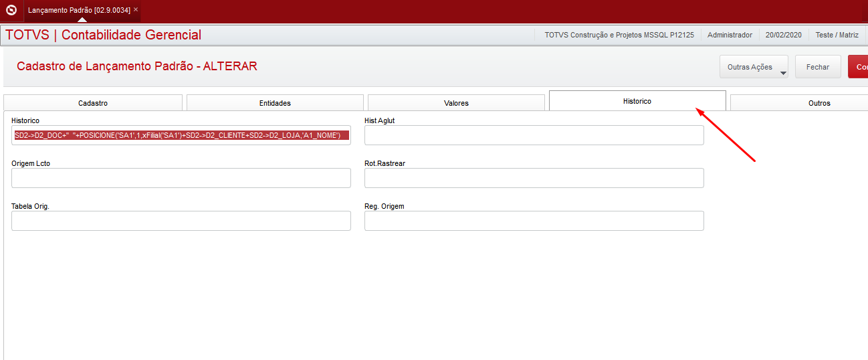
Task: Focus the Reg. Origem input field
Action: (534, 221)
